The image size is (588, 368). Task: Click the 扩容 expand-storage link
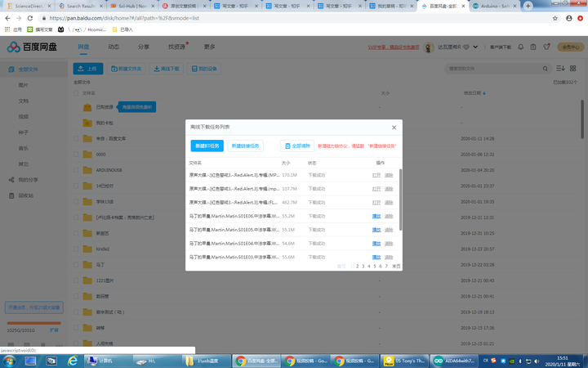[55, 330]
